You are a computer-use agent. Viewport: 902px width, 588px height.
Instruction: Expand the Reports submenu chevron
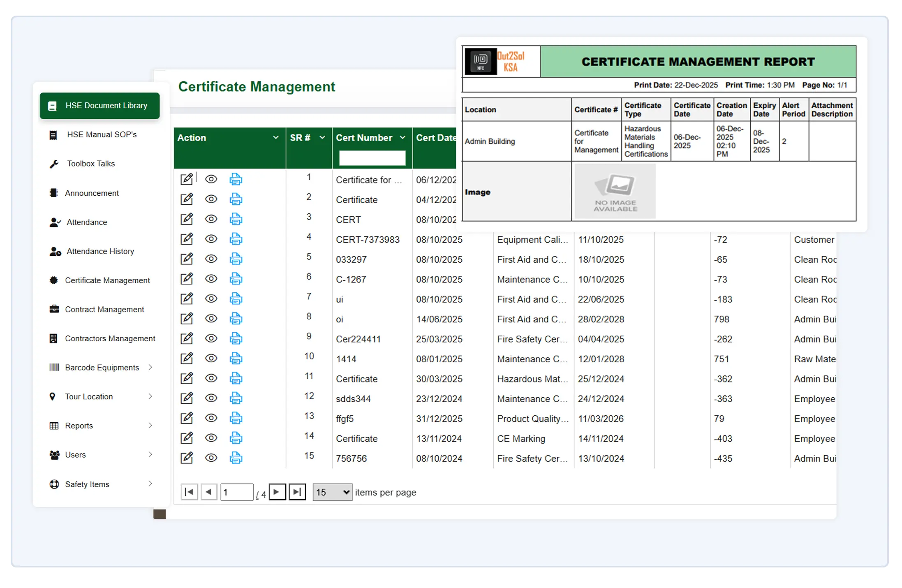[150, 426]
